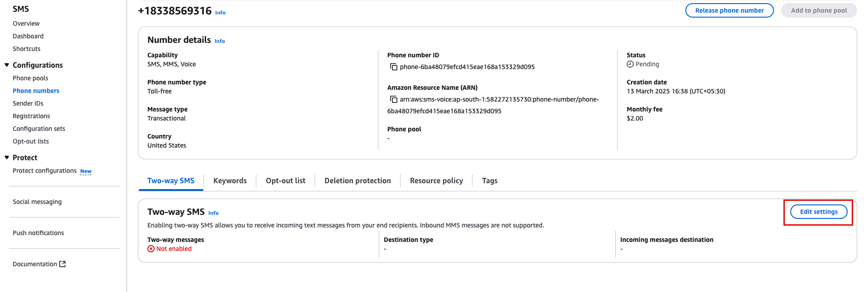
Task: Navigate to Phone pools in sidebar
Action: (x=30, y=78)
